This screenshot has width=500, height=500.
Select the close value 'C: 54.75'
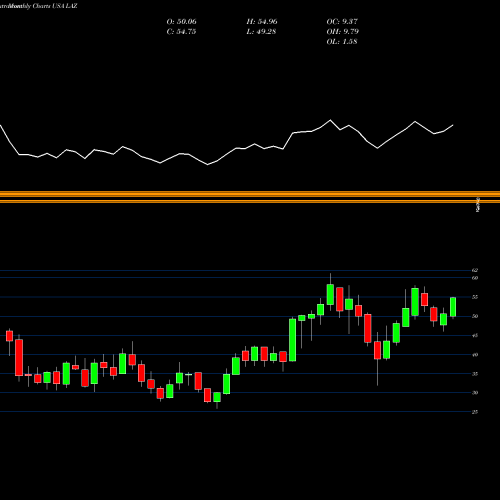pyautogui.click(x=181, y=32)
